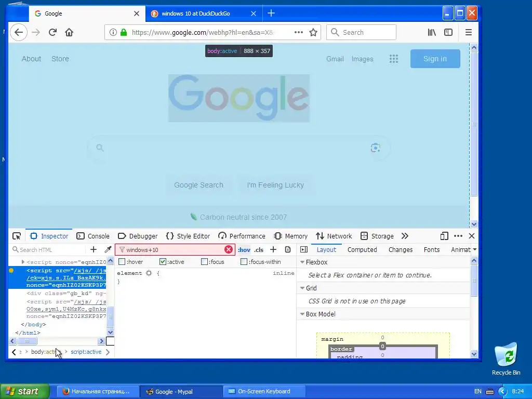Click the Sign in button

(x=435, y=59)
